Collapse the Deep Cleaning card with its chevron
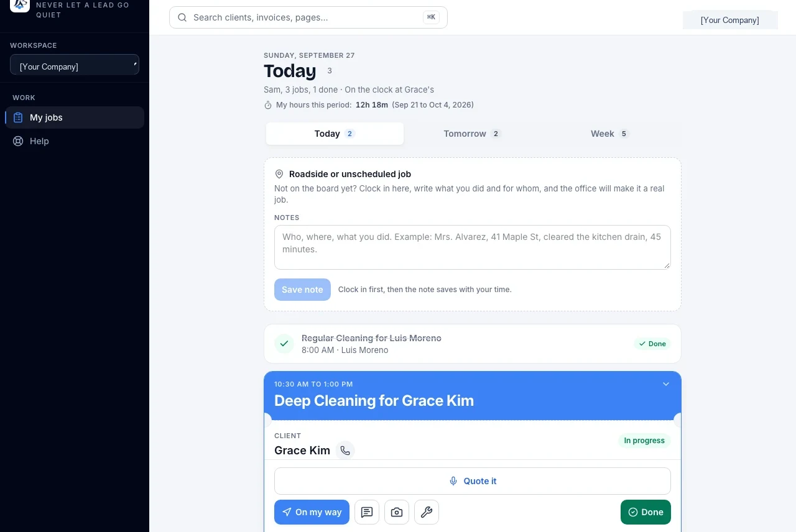This screenshot has height=532, width=796. (x=666, y=384)
